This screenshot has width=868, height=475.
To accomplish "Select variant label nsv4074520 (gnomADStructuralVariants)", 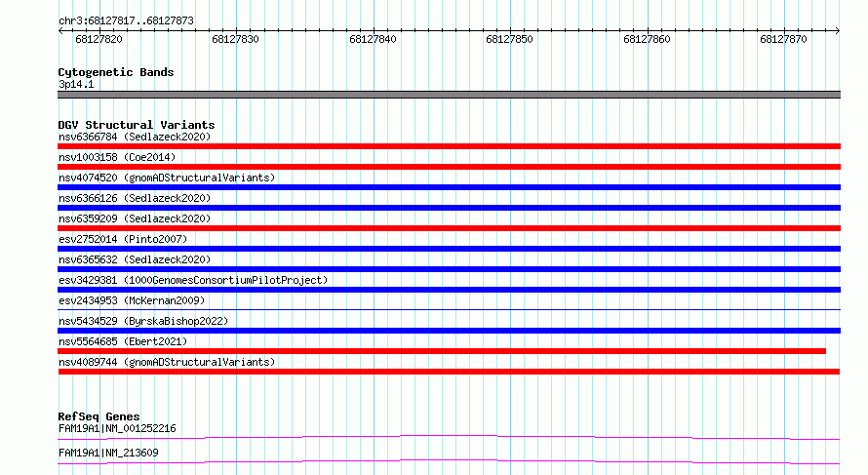I will [x=167, y=178].
